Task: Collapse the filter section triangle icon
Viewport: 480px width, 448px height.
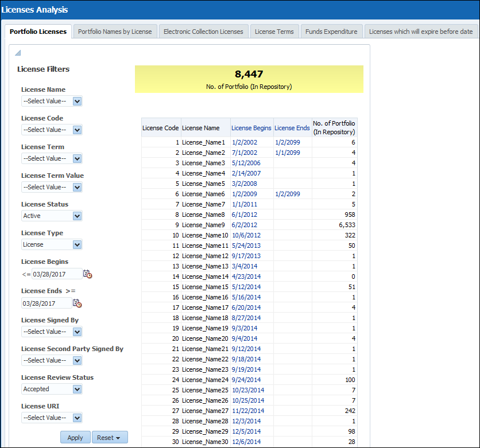Action: tap(18, 53)
